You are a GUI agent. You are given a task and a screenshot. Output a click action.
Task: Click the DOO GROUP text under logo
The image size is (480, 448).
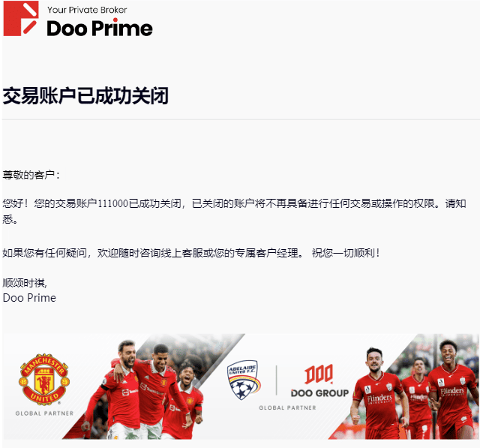(x=320, y=393)
